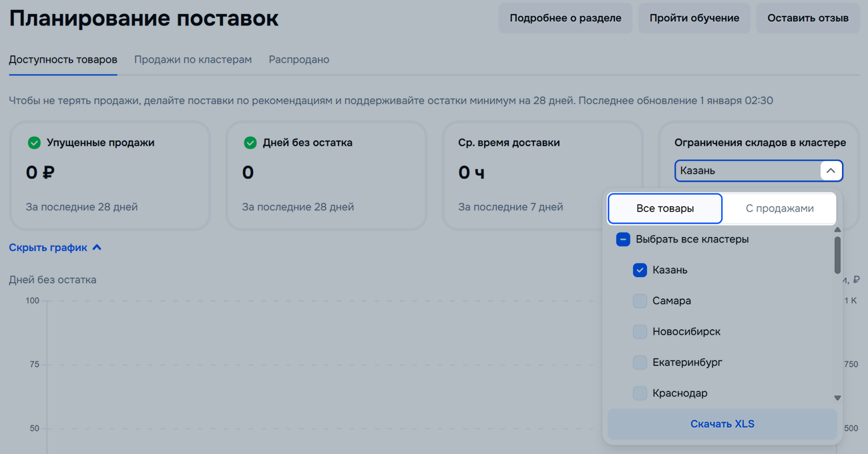Click green checkmark icon beside Дней без остатка
Screen dimensions: 868x454
coord(250,143)
